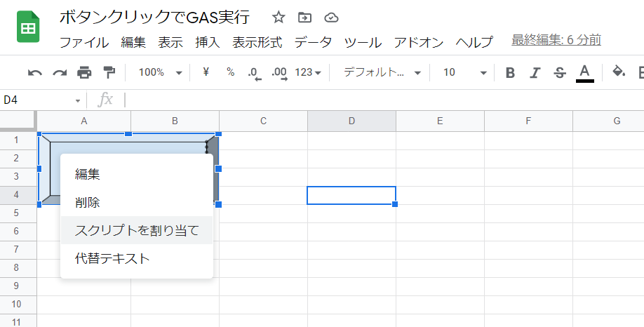Choose 編集 in the drawing context menu
Screen dimensions: 644x327
pos(136,174)
